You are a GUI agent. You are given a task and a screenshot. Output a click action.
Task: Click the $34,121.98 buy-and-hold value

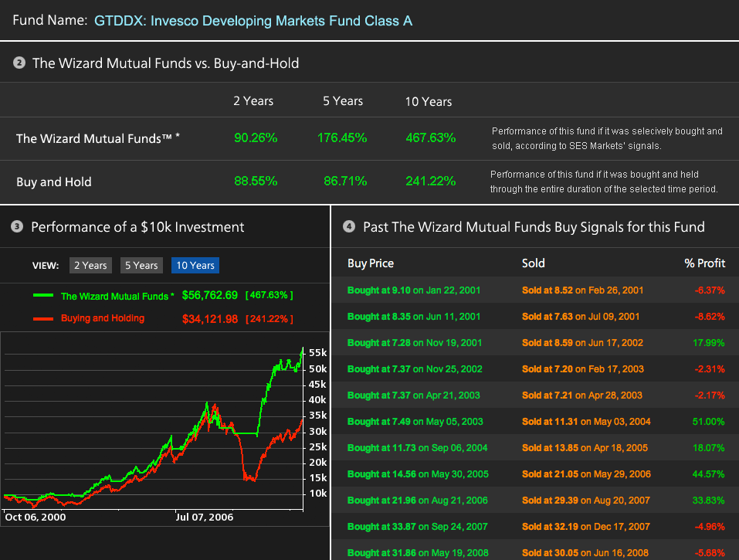(x=210, y=319)
